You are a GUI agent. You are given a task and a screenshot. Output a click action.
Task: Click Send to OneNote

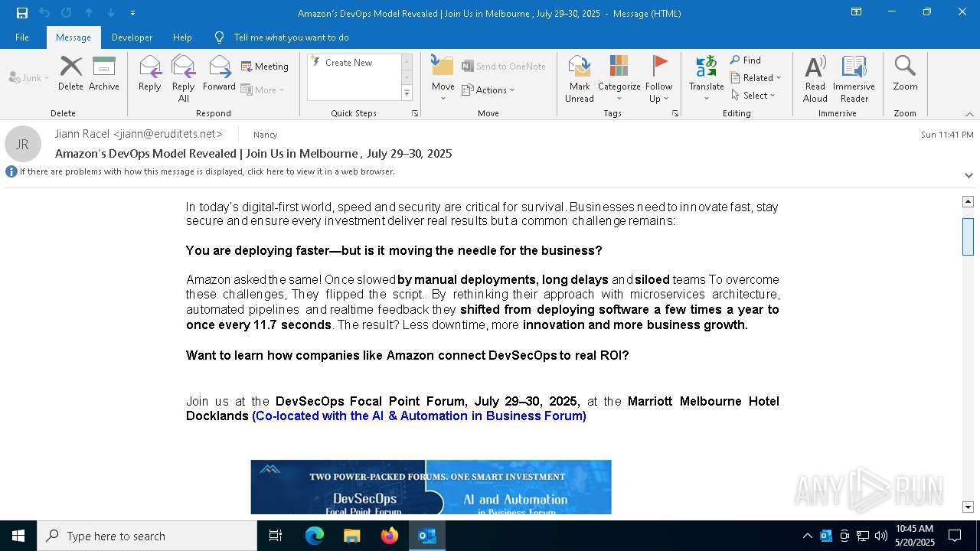[x=504, y=67]
